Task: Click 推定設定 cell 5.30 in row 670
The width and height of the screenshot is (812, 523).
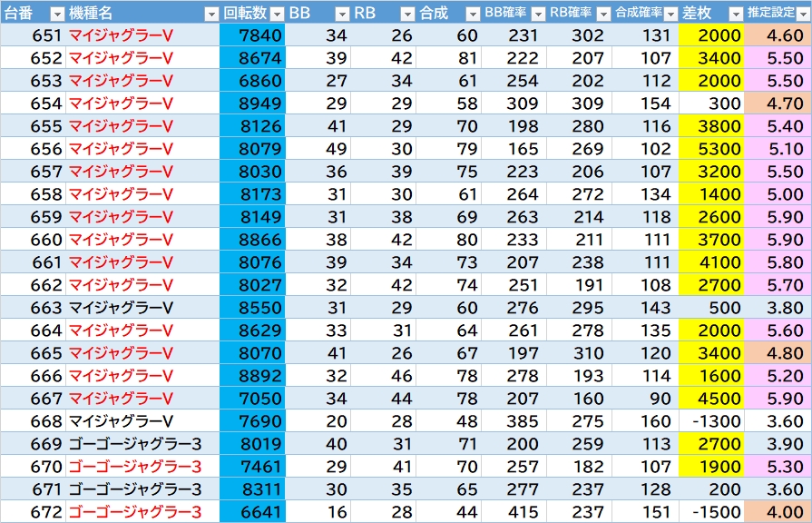Action: pyautogui.click(x=778, y=467)
